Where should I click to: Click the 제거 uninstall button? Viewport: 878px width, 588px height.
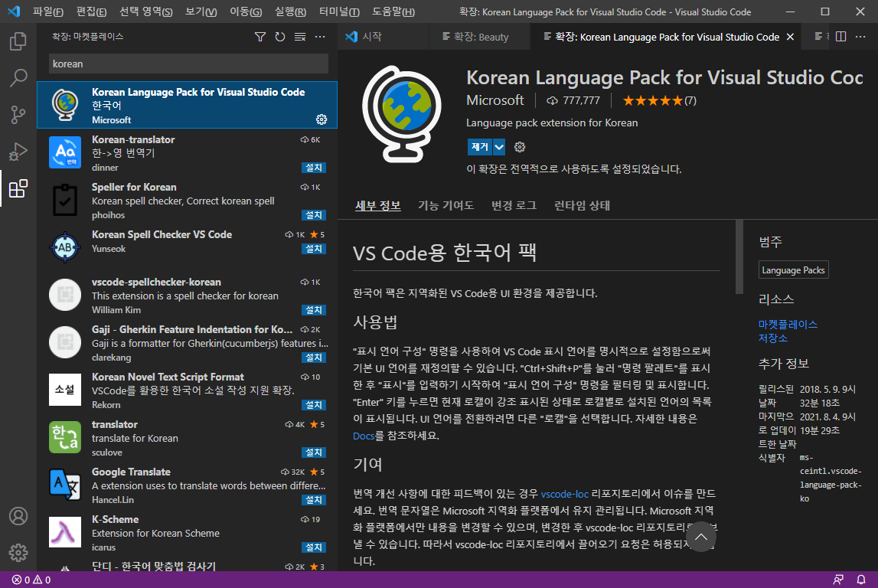[479, 147]
